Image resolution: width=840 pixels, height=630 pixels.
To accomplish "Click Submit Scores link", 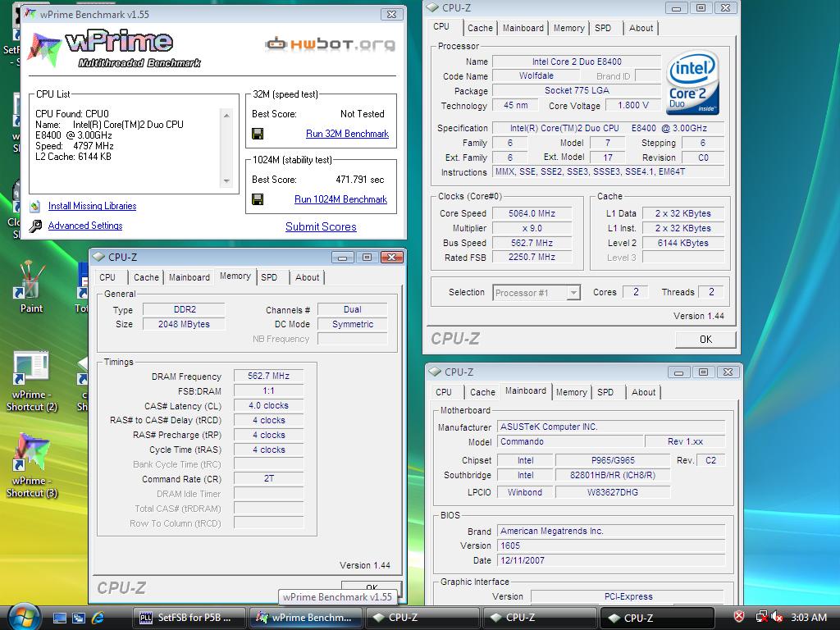I will [x=321, y=226].
